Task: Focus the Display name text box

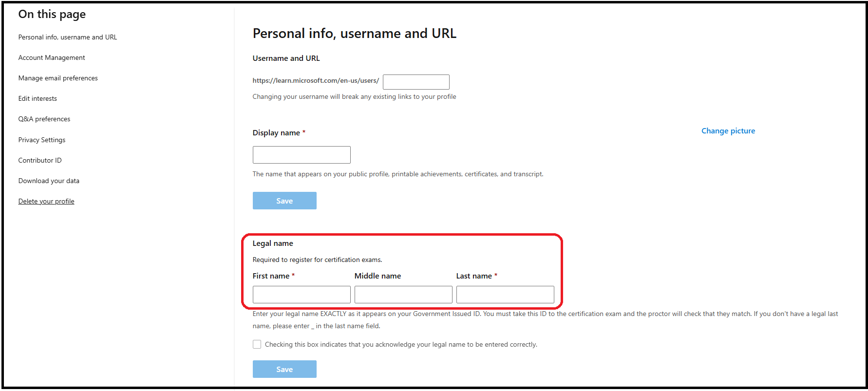Action: coord(302,155)
